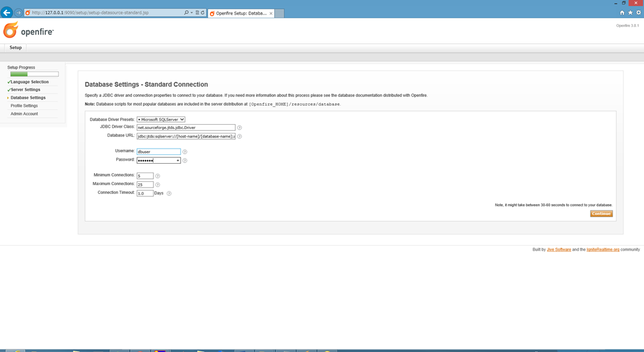Minimize the browser window
This screenshot has width=644, height=352.
615,3
